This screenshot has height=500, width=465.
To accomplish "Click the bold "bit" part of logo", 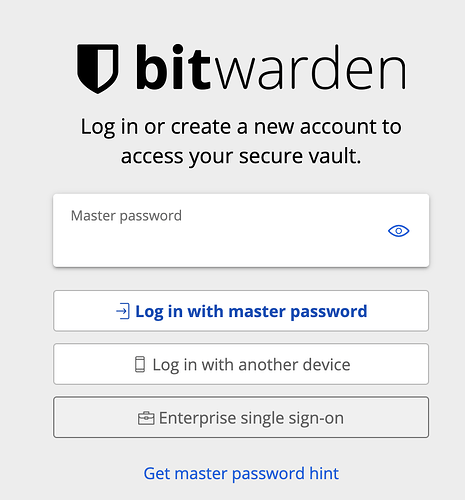I will [173, 67].
